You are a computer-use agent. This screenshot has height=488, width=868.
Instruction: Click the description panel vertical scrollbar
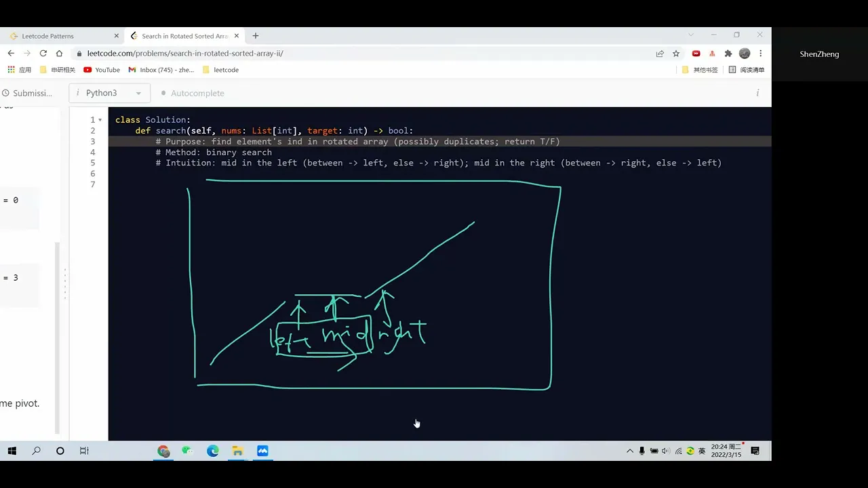point(57,338)
